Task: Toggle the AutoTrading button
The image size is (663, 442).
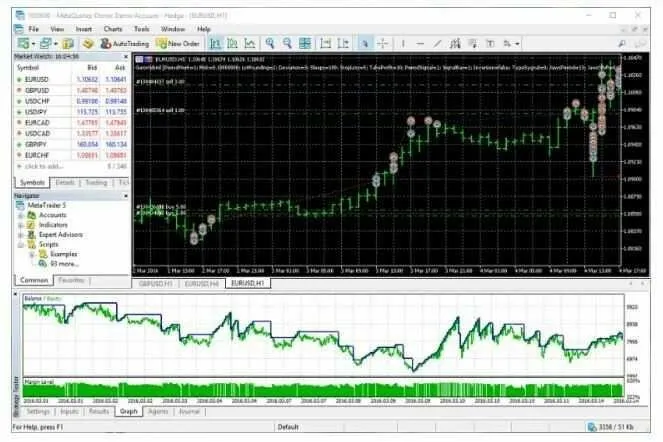Action: point(125,43)
